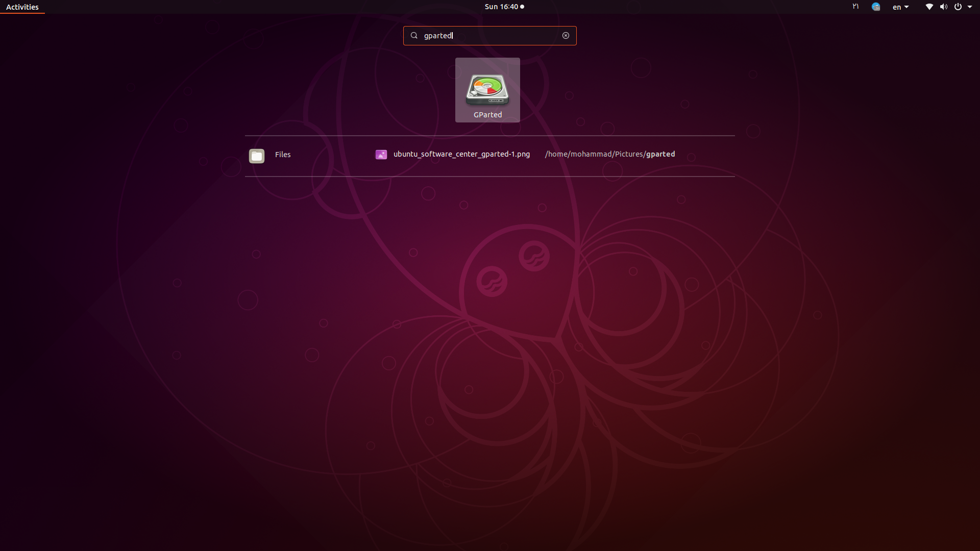Click the Activities button
The width and height of the screenshot is (980, 551).
point(22,7)
